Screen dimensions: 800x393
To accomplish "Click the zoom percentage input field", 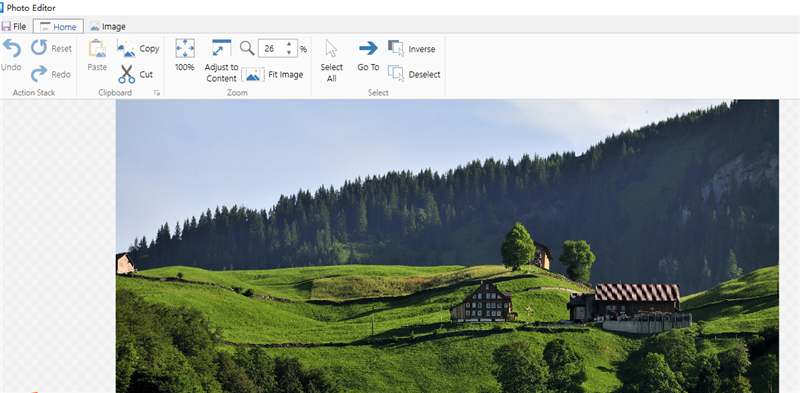I will point(272,48).
